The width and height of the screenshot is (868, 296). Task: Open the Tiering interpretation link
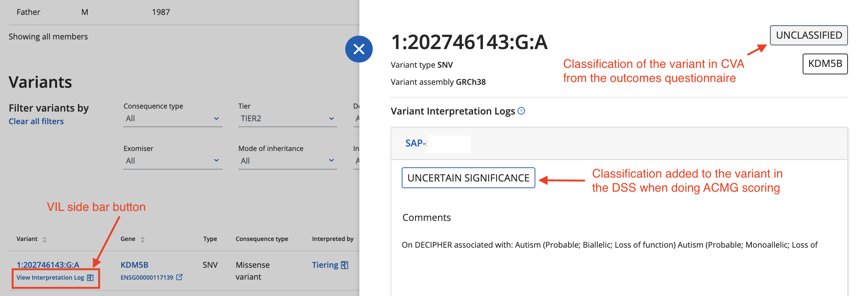point(325,265)
